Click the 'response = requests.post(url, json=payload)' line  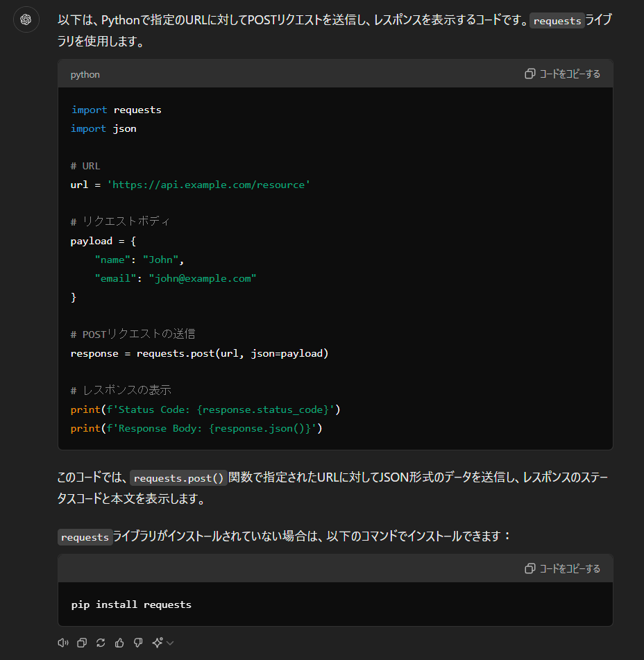click(199, 353)
